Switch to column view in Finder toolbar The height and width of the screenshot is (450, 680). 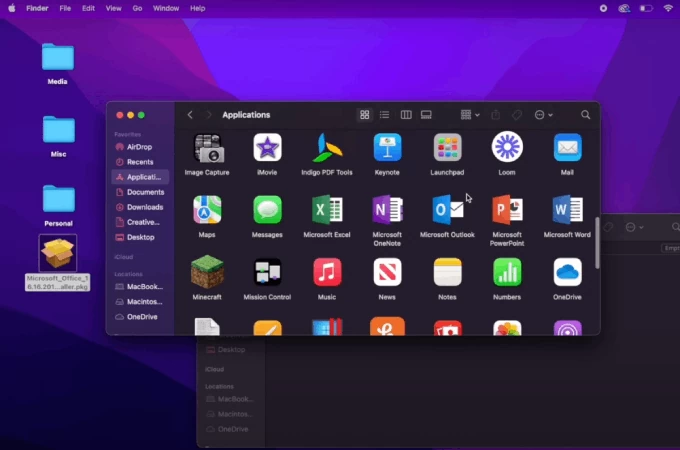click(406, 115)
